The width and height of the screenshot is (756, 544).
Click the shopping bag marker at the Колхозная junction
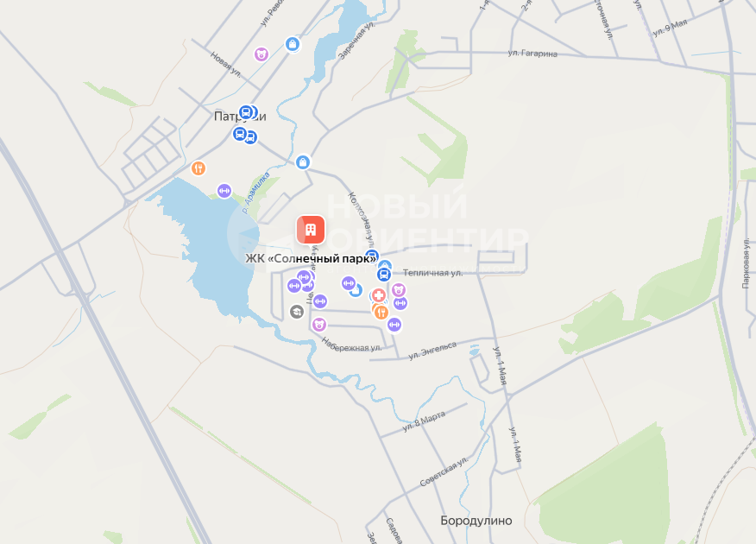(303, 162)
